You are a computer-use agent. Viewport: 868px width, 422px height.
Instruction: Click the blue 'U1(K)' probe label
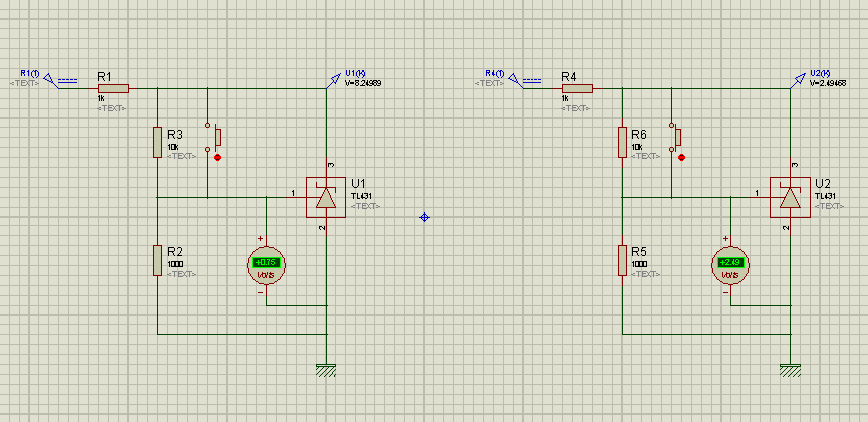tap(355, 73)
